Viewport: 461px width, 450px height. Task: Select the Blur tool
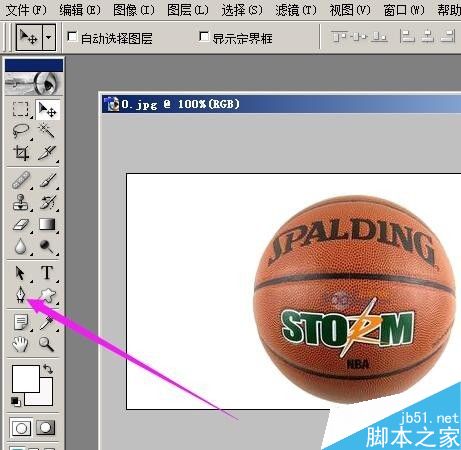20,247
